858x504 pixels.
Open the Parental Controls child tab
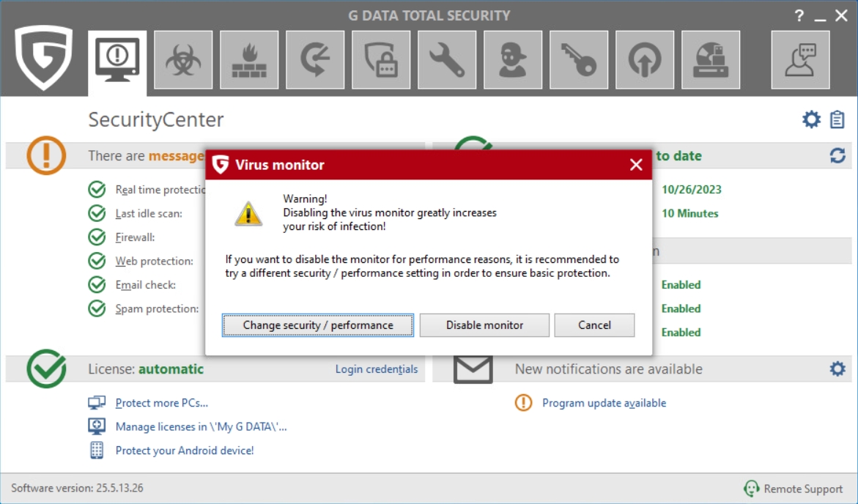point(513,60)
